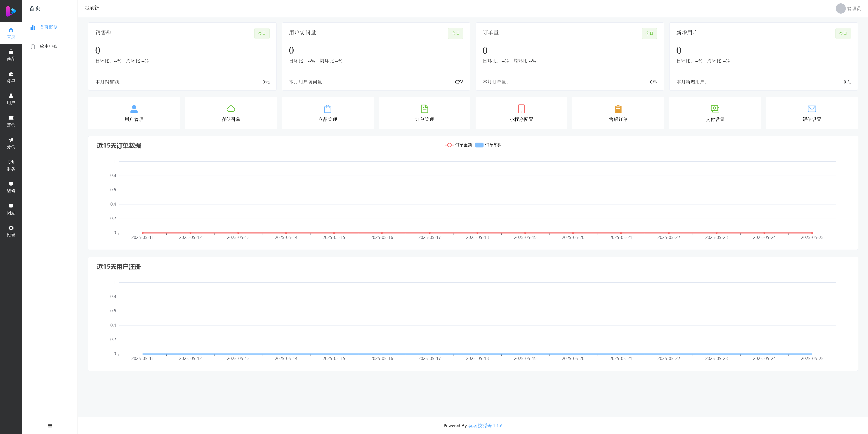Open the 存储引擎 cloud icon
868x434 pixels.
231,109
